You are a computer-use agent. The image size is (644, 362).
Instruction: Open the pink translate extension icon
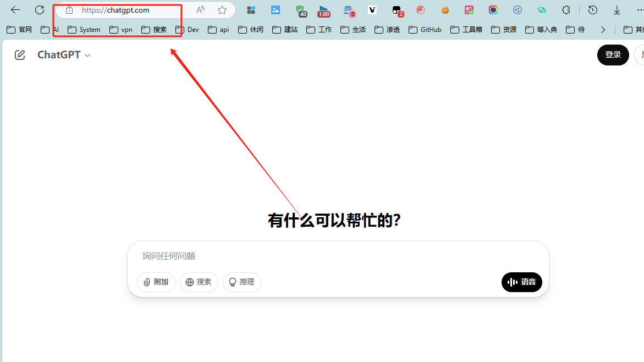(x=469, y=10)
